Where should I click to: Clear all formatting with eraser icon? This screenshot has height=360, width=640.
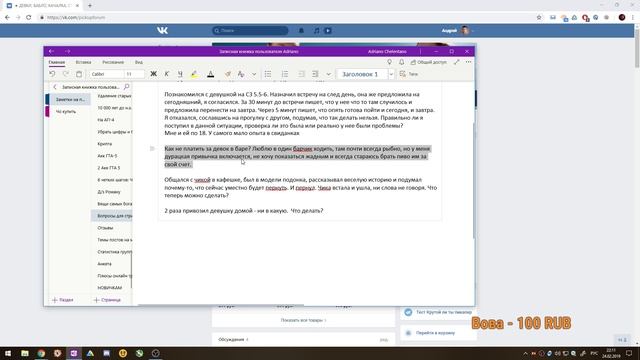pyautogui.click(x=228, y=74)
